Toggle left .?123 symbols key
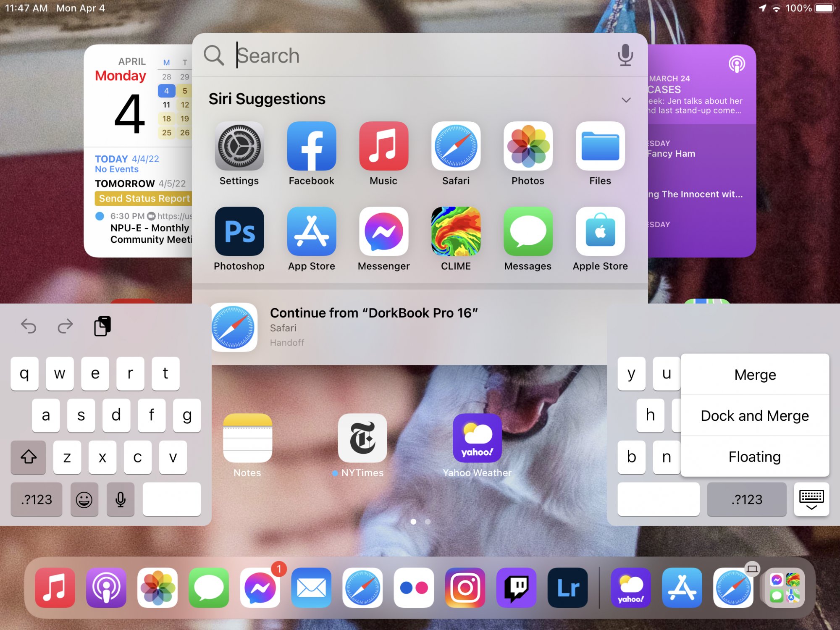 click(37, 499)
